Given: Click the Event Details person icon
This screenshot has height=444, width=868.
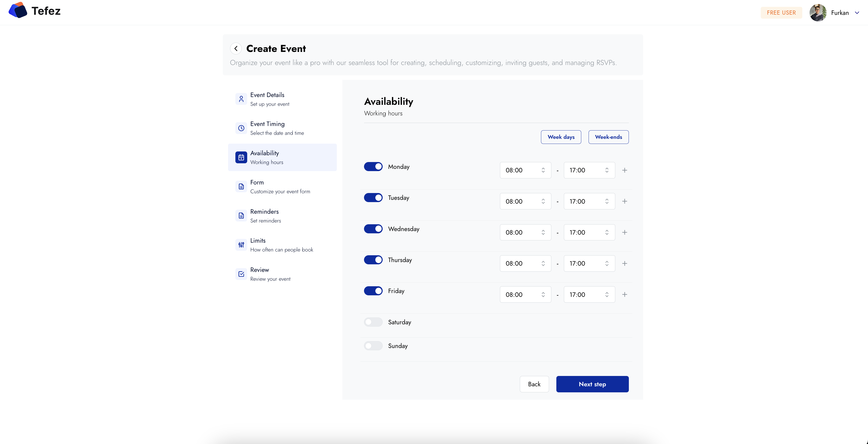Looking at the screenshot, I should (241, 99).
